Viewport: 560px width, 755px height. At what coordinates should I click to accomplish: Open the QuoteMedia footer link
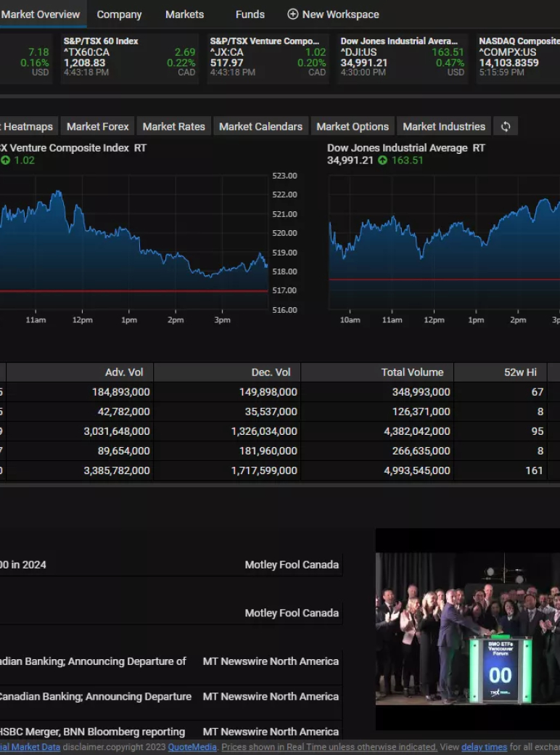coord(192,747)
